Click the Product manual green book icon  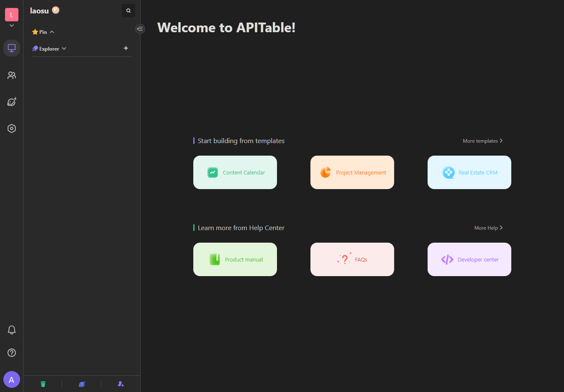click(x=215, y=259)
